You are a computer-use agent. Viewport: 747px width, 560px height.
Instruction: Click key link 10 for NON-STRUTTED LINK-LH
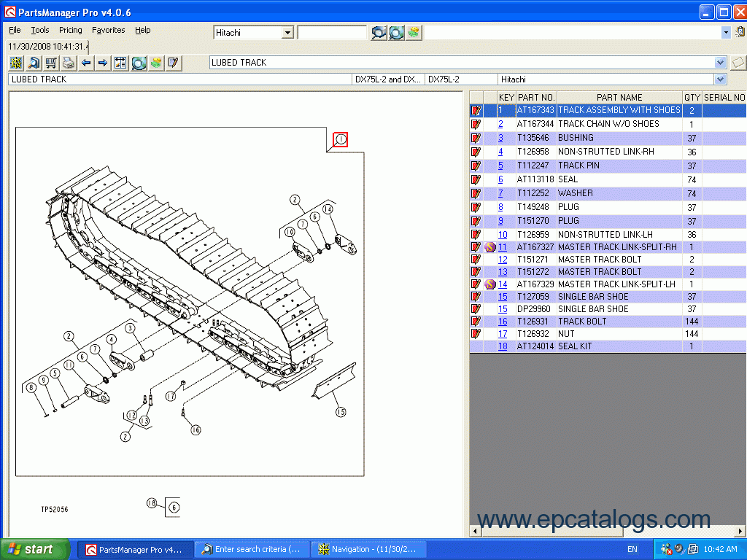coord(503,235)
